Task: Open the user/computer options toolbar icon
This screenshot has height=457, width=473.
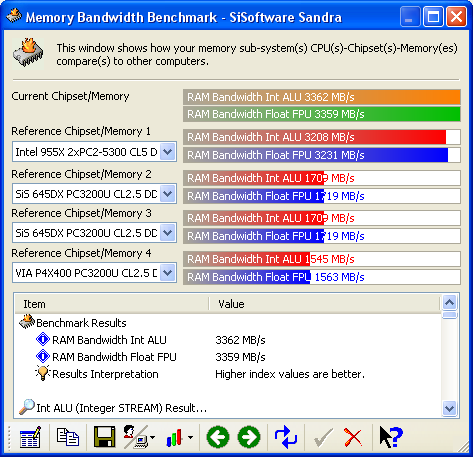Action: pyautogui.click(x=139, y=437)
